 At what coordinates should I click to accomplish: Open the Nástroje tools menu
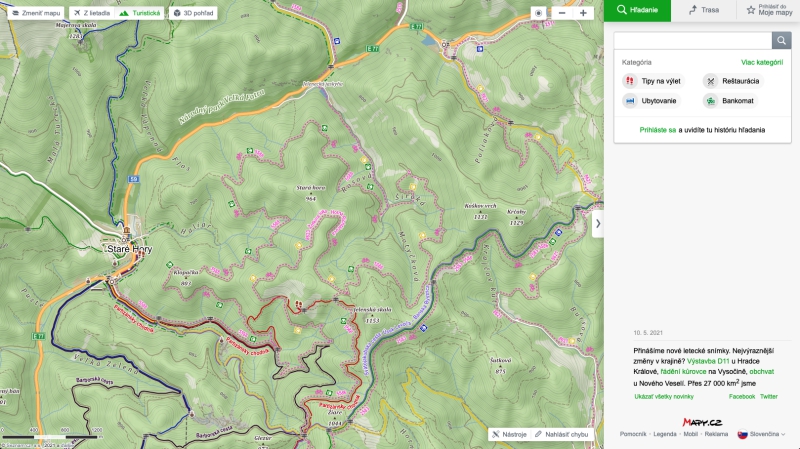(x=509, y=434)
